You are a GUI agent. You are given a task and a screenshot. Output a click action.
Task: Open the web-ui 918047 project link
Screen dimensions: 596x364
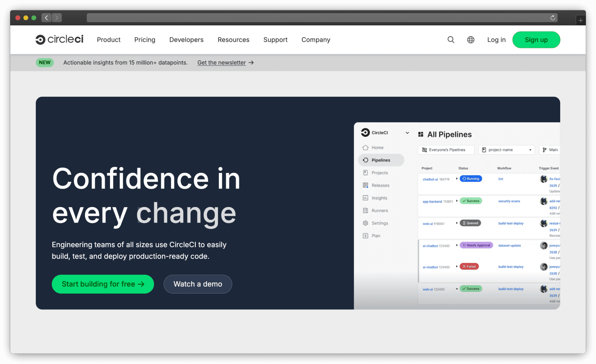pyautogui.click(x=428, y=224)
